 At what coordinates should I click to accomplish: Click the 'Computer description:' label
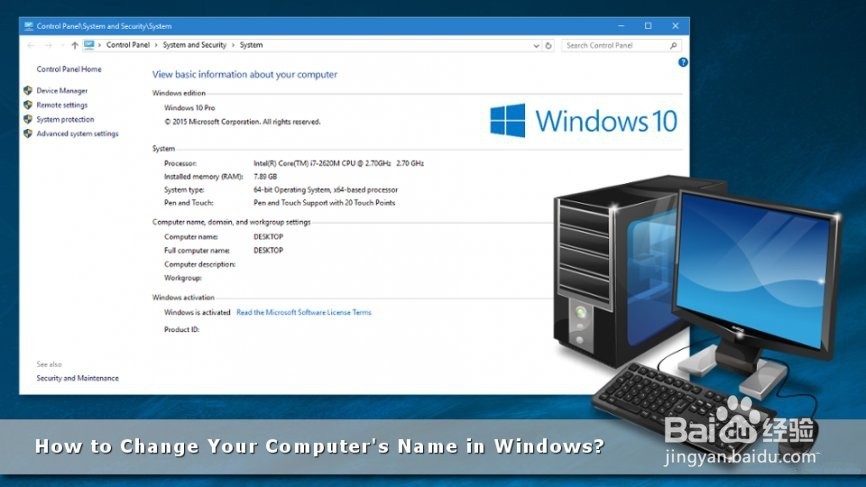[200, 264]
